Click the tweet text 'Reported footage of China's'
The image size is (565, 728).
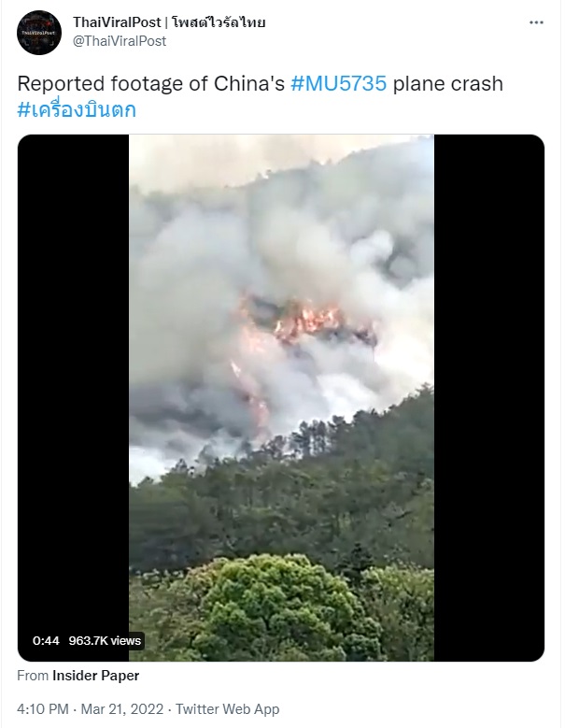coord(150,83)
